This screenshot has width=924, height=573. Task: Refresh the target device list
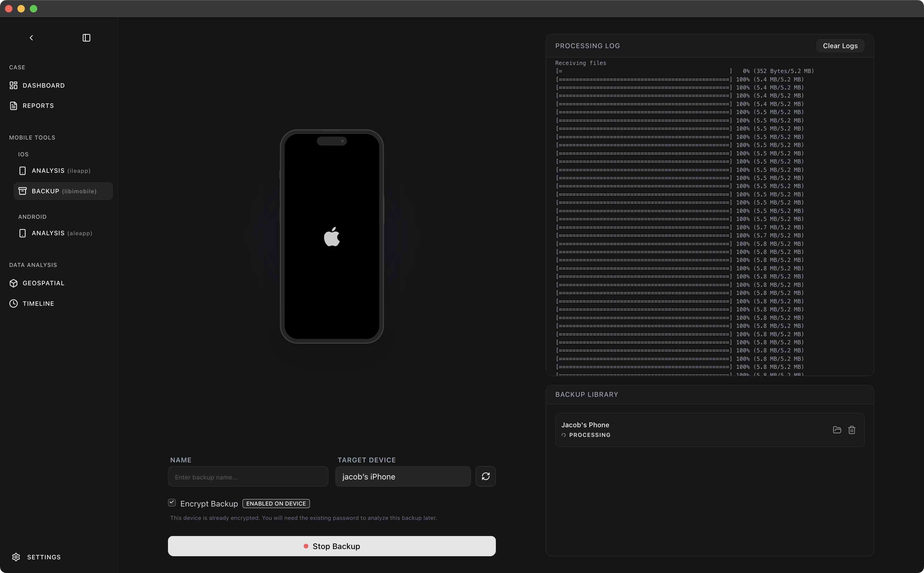[486, 476]
